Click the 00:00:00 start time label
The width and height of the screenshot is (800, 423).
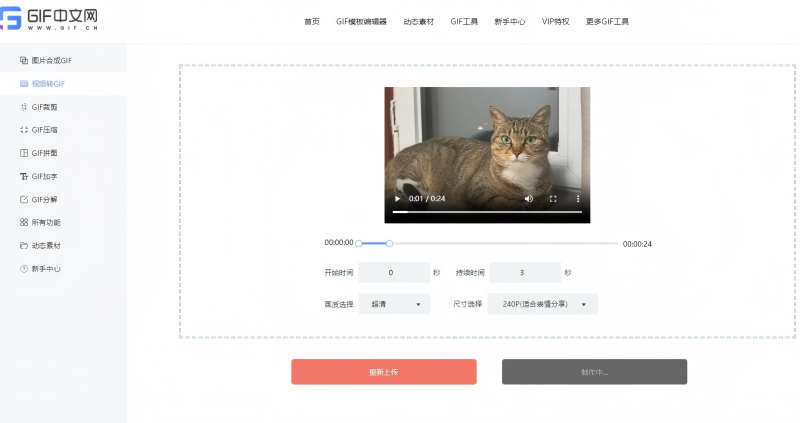(339, 242)
